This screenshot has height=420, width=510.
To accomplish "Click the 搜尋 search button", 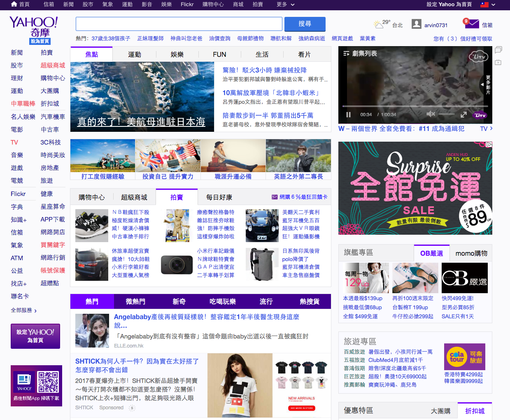I will tap(305, 24).
